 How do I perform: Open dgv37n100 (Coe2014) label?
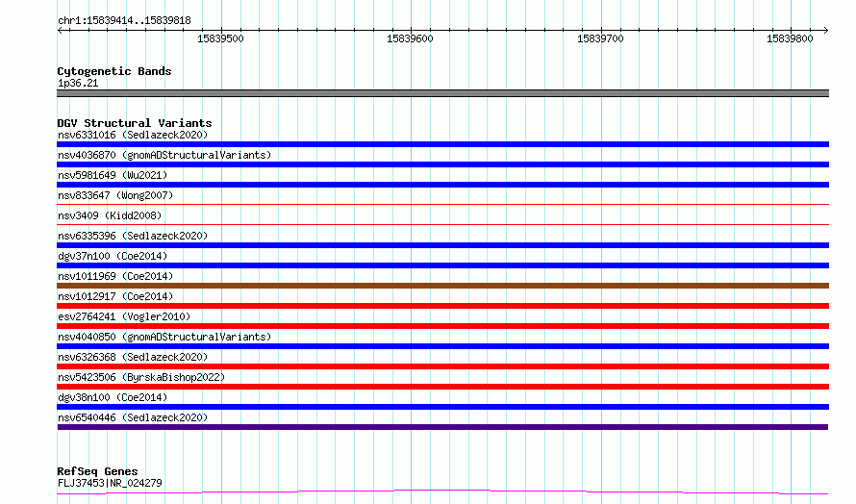tap(113, 256)
